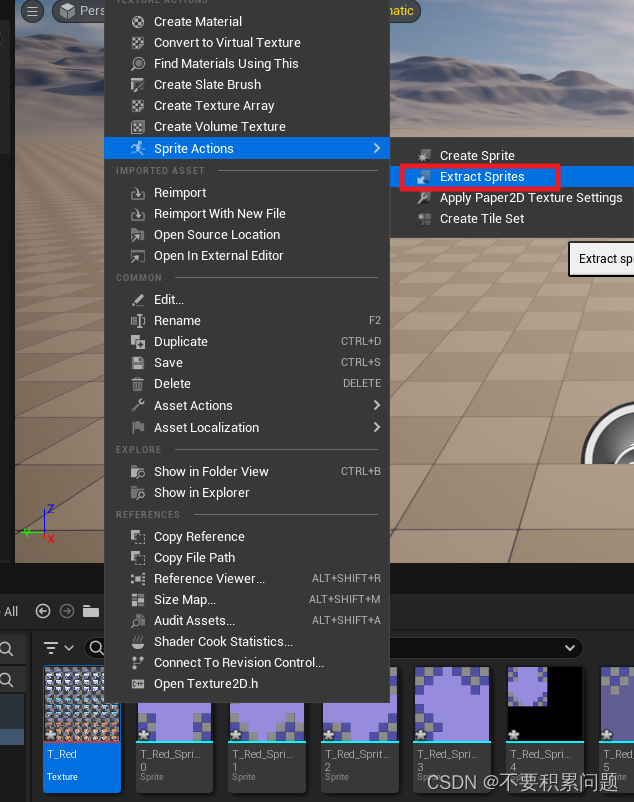Click Reimport With New File icon
This screenshot has width=634, height=802.
pos(138,214)
